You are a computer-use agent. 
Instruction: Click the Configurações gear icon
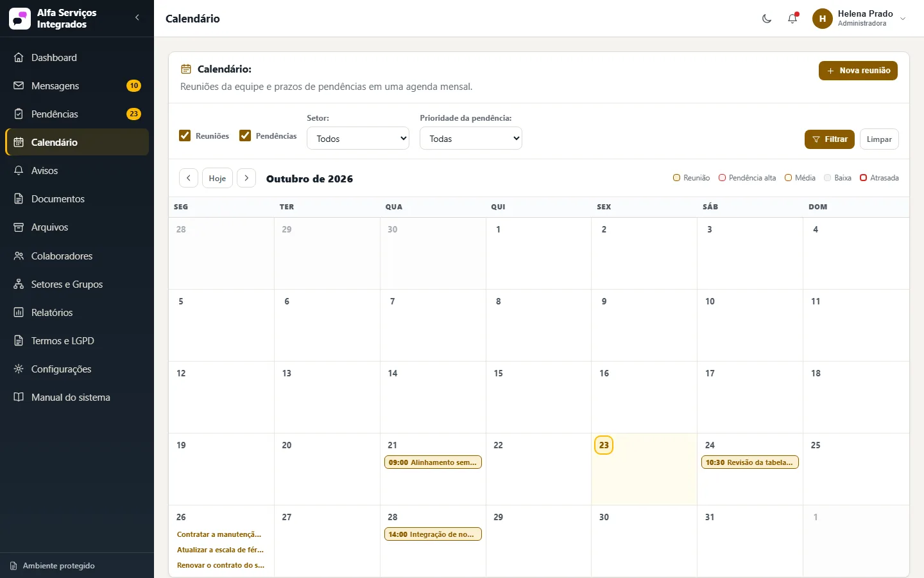click(x=19, y=369)
